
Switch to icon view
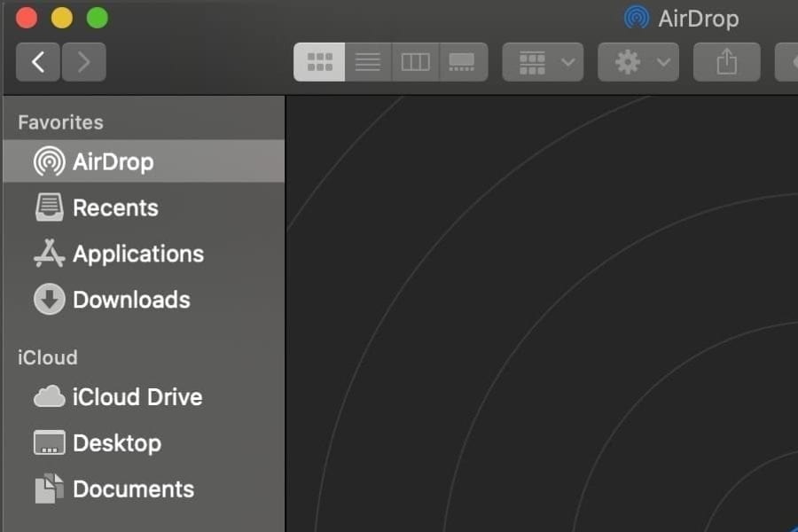[x=318, y=61]
